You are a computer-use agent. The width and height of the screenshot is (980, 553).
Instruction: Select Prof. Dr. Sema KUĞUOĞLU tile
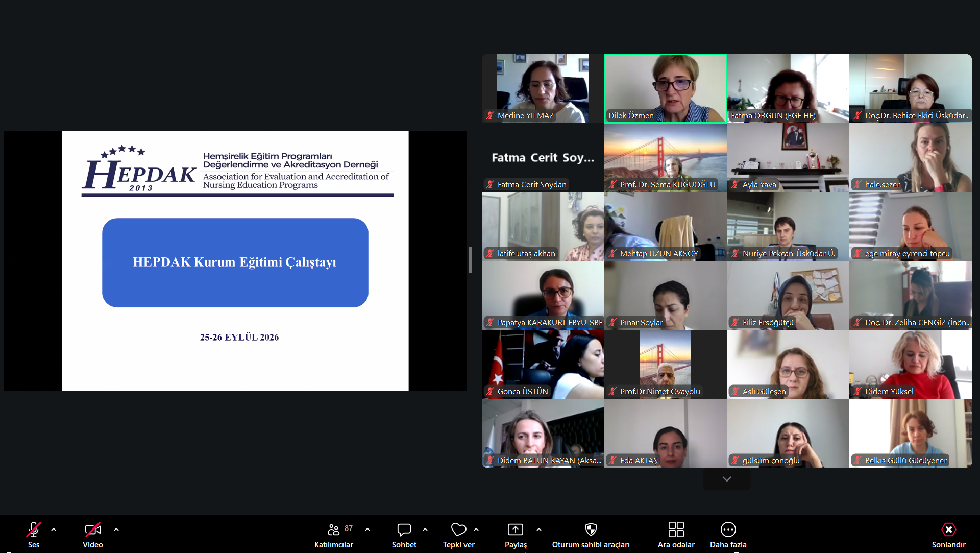tap(666, 157)
